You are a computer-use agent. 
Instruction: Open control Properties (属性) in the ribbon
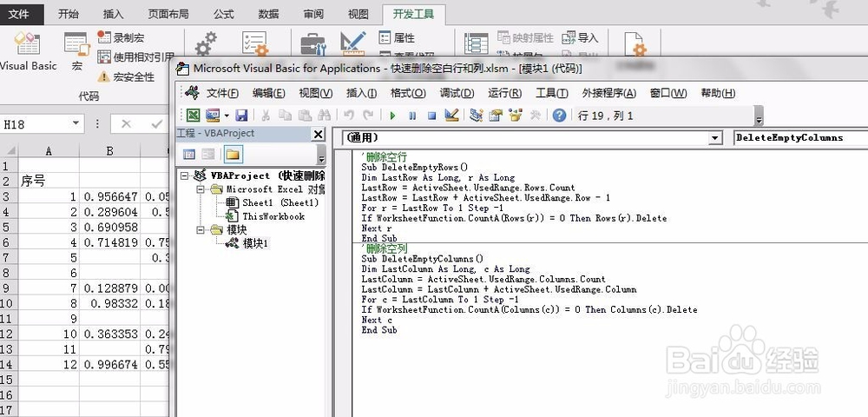tap(397, 37)
